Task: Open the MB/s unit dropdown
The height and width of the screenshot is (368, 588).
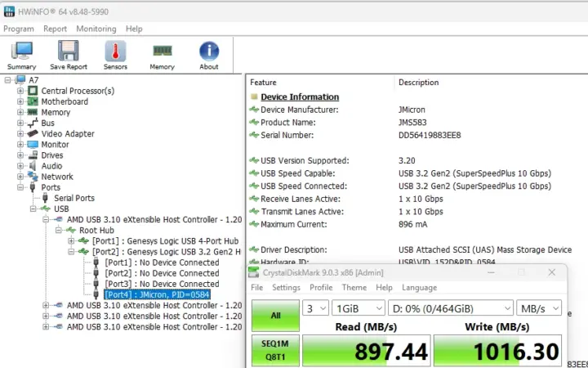Action: [x=539, y=308]
